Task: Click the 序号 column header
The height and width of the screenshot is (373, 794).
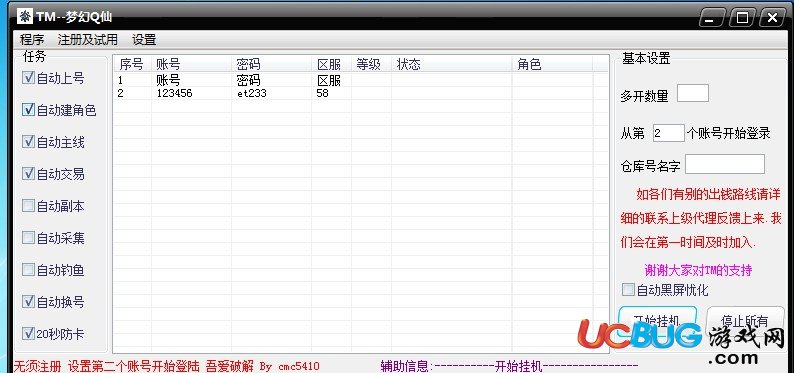Action: coord(132,64)
